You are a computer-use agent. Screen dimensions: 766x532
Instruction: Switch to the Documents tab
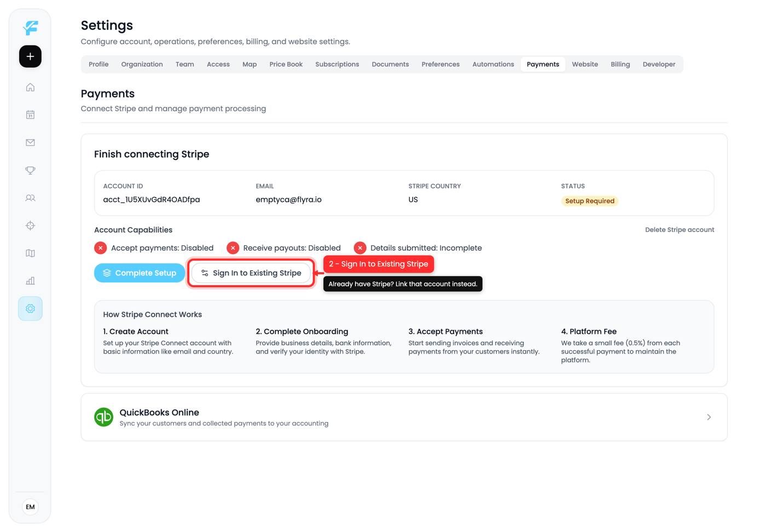pyautogui.click(x=390, y=64)
